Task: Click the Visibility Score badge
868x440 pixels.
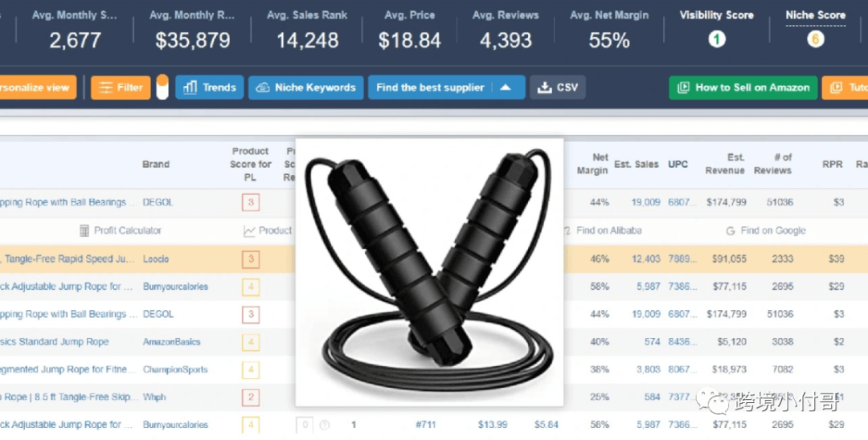Action: [x=716, y=39]
